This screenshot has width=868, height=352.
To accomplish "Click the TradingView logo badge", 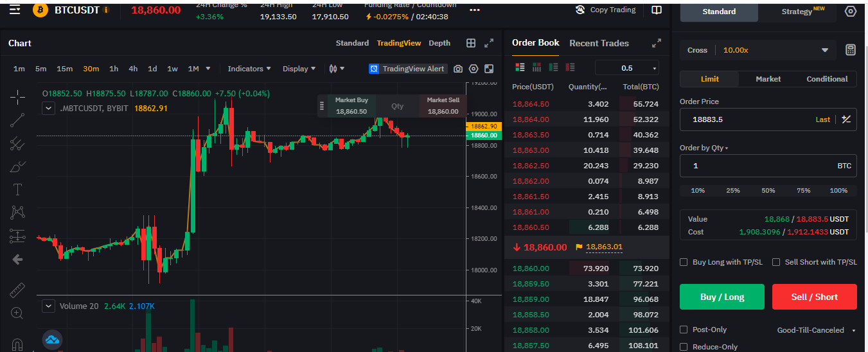I will pyautogui.click(x=52, y=339).
